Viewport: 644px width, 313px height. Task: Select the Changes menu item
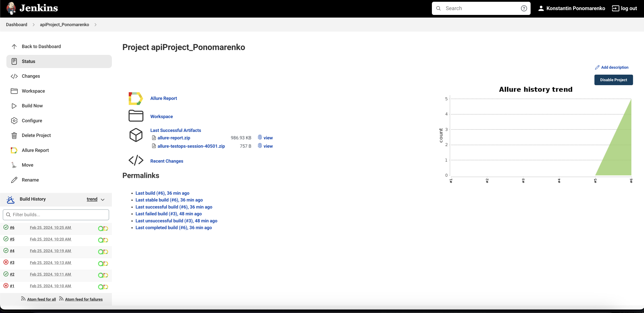pos(30,76)
